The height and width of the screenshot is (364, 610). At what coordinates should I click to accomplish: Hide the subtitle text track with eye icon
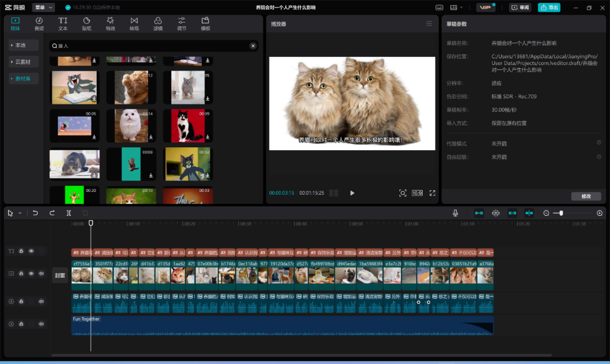pyautogui.click(x=31, y=251)
